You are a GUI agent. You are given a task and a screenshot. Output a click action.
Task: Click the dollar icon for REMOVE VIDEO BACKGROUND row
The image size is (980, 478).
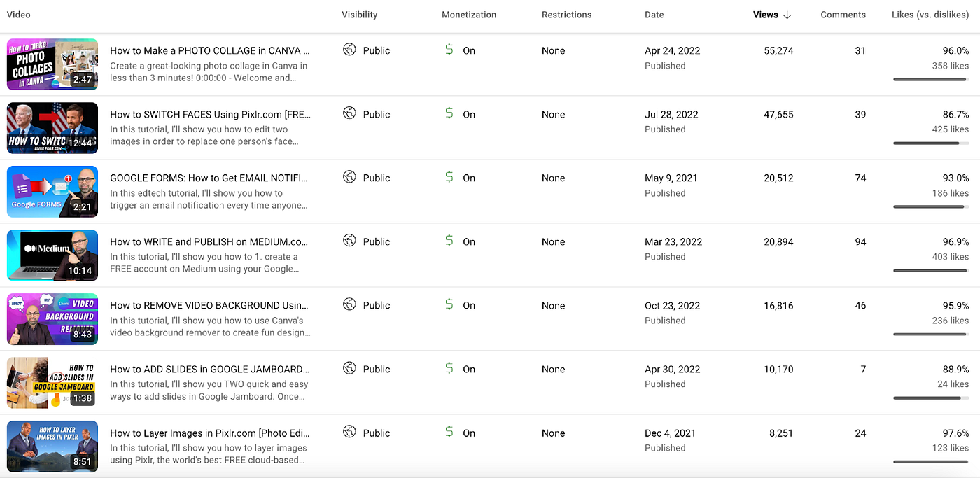tap(449, 304)
